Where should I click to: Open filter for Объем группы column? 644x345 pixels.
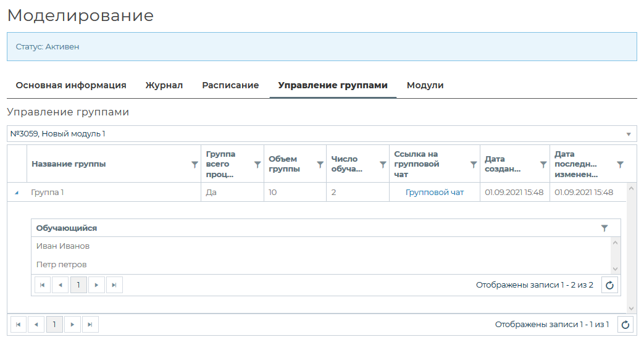point(320,164)
